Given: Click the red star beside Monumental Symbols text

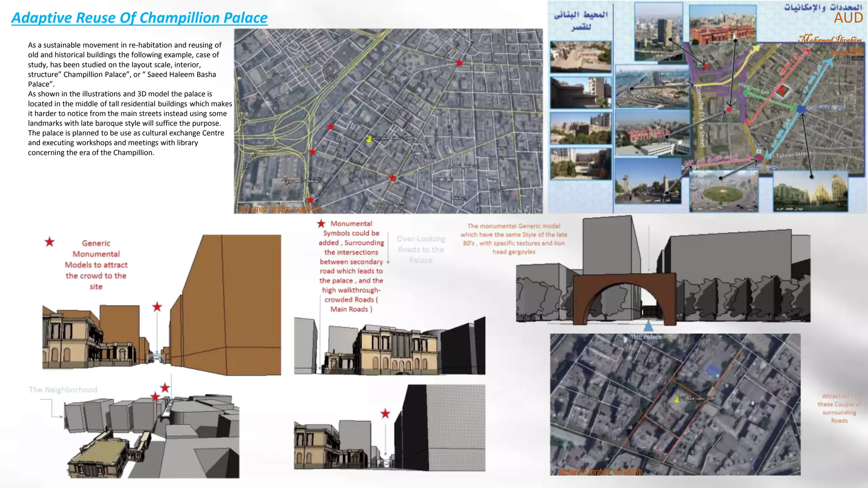Looking at the screenshot, I should 321,223.
